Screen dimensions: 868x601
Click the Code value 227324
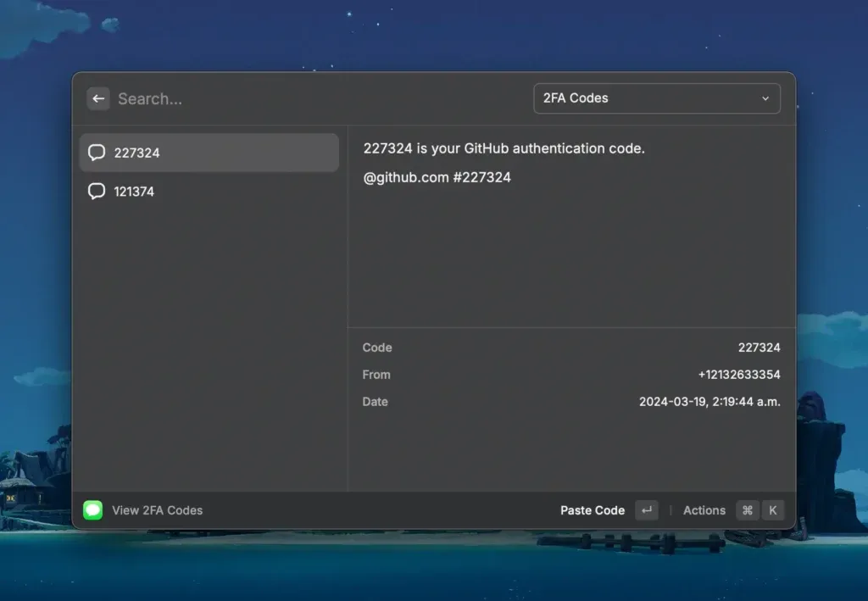pyautogui.click(x=759, y=348)
